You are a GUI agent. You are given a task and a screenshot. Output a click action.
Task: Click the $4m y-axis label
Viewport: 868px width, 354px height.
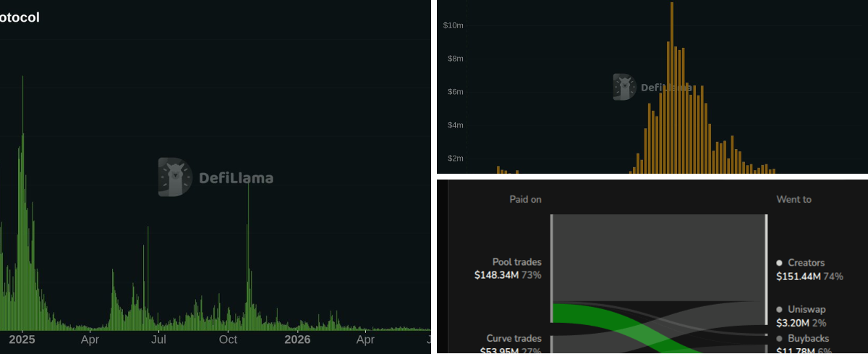click(x=456, y=125)
